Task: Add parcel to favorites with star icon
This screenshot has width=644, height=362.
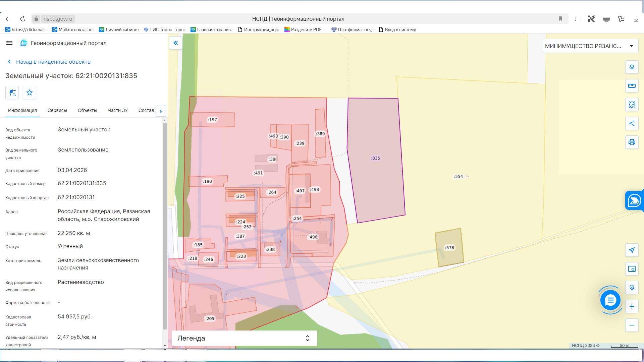Action: (30, 93)
